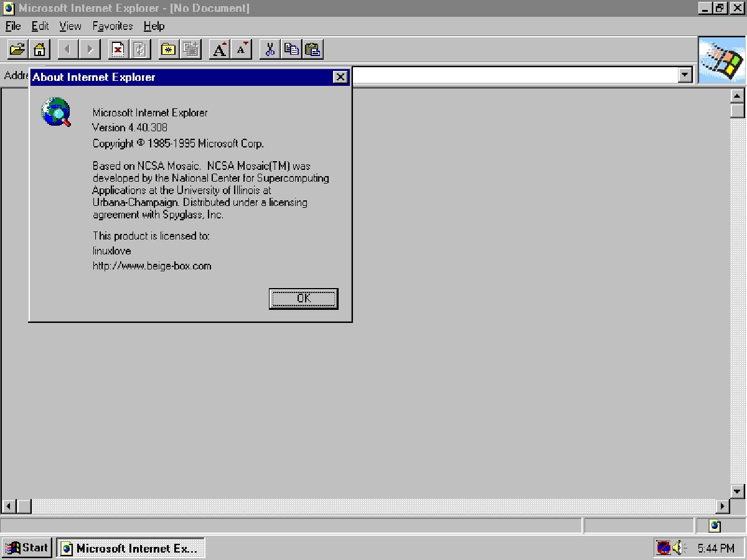
Task: Click the 'http://www.beige-box.com' text
Action: click(152, 266)
